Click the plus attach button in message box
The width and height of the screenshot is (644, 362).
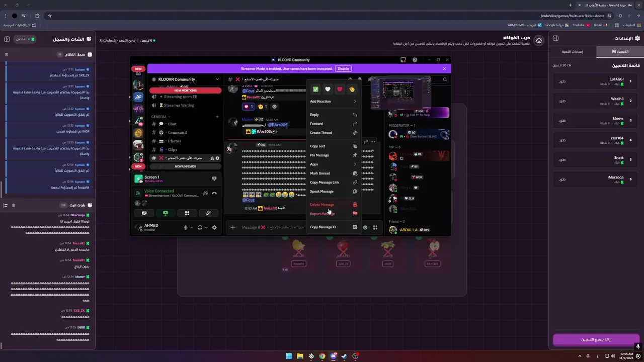click(x=233, y=227)
